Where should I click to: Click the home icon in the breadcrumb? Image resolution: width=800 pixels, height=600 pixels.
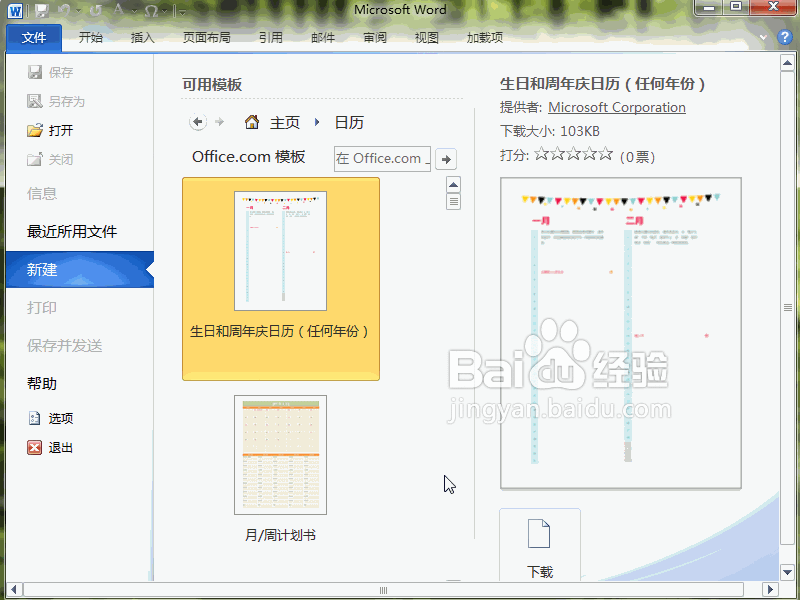coord(252,122)
